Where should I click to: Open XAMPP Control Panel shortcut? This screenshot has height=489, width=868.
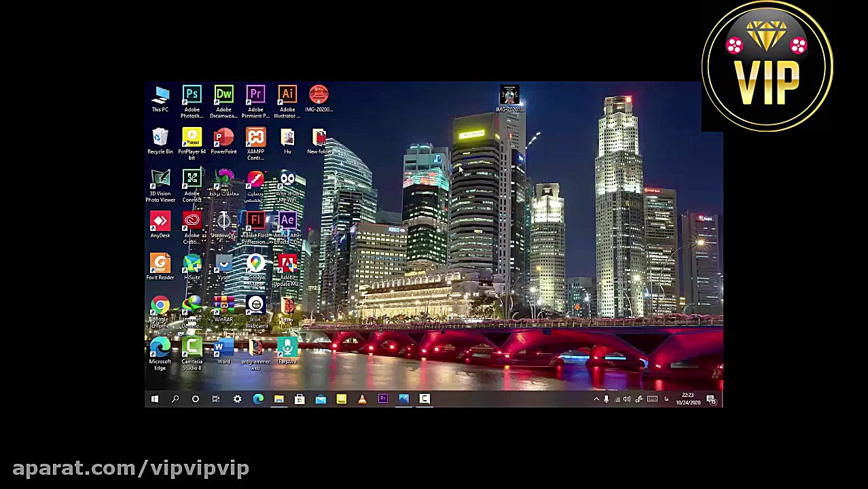(255, 143)
